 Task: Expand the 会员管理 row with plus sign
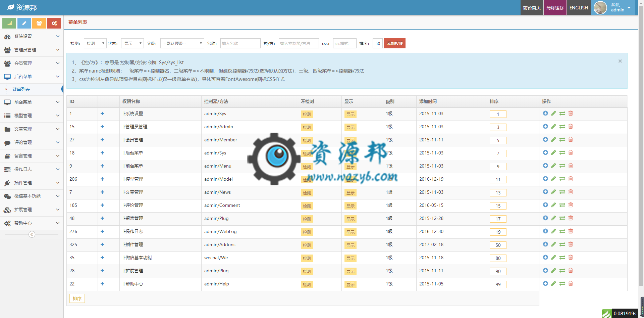coord(102,140)
